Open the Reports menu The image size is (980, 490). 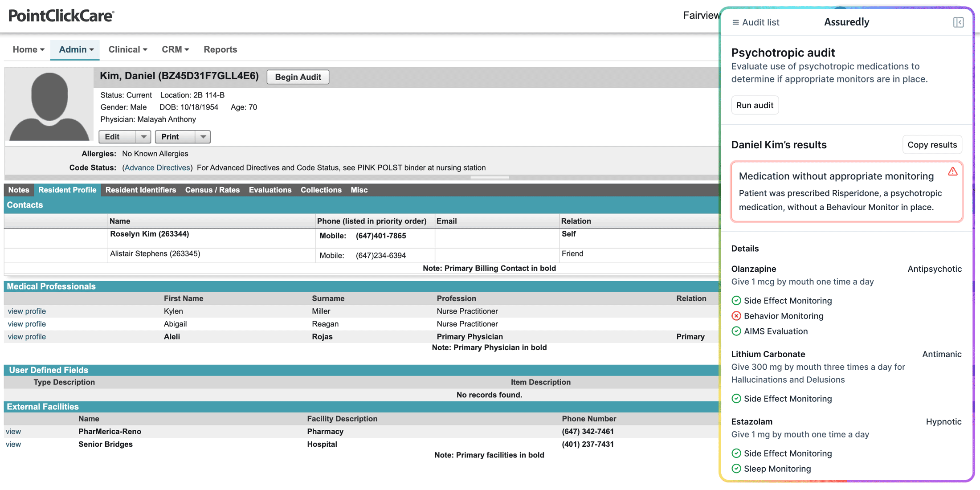[220, 49]
